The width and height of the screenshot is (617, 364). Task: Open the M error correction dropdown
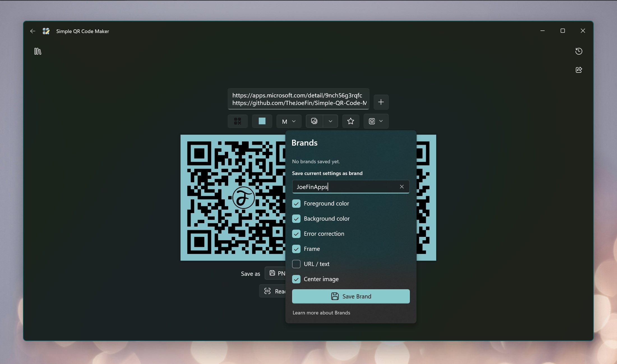[289, 121]
